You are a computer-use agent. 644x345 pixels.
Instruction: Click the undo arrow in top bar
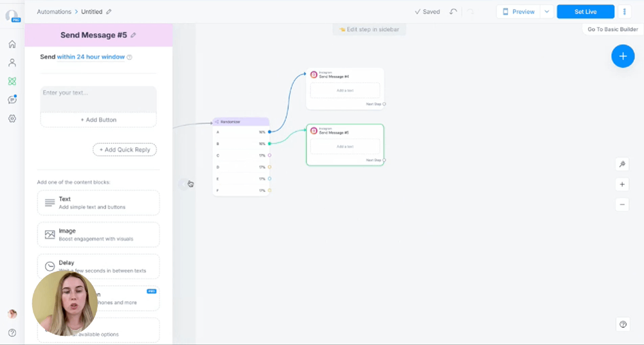454,12
